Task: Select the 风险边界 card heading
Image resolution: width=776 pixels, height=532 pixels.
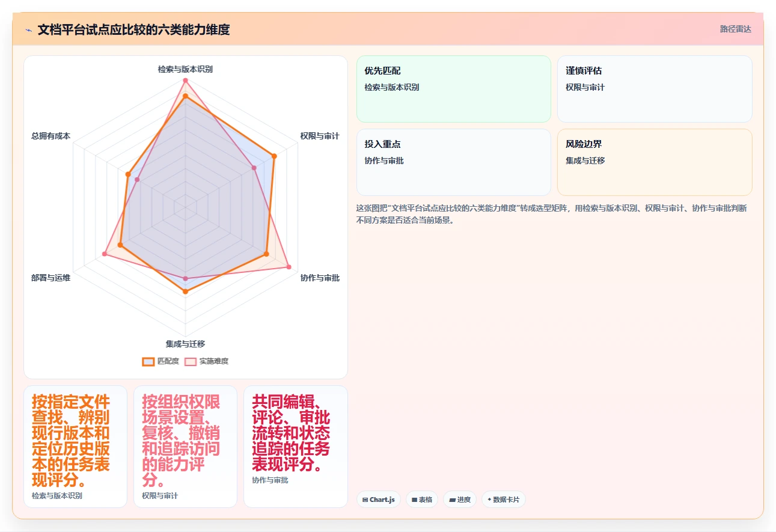Action: point(584,144)
